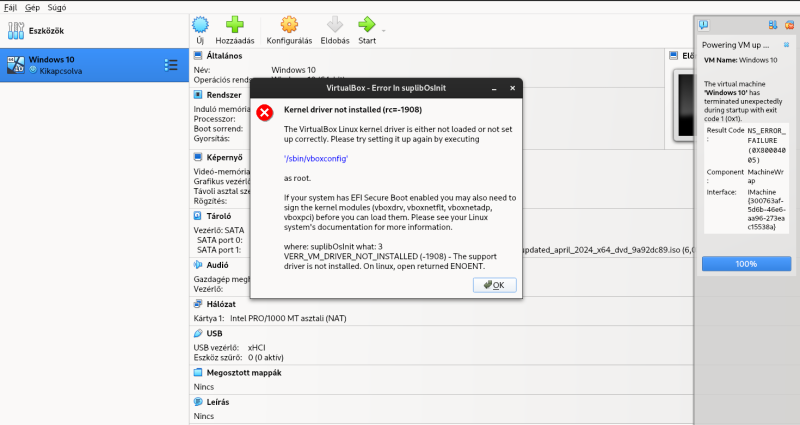Open the Windows 10 VM list menu icon
This screenshot has height=425, width=800.
point(171,65)
